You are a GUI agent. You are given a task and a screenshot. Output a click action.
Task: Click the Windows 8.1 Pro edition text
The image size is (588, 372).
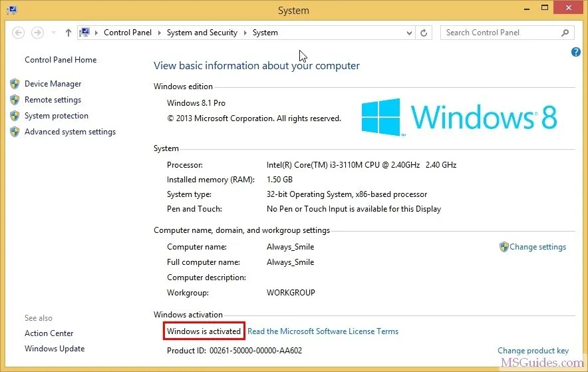point(196,103)
